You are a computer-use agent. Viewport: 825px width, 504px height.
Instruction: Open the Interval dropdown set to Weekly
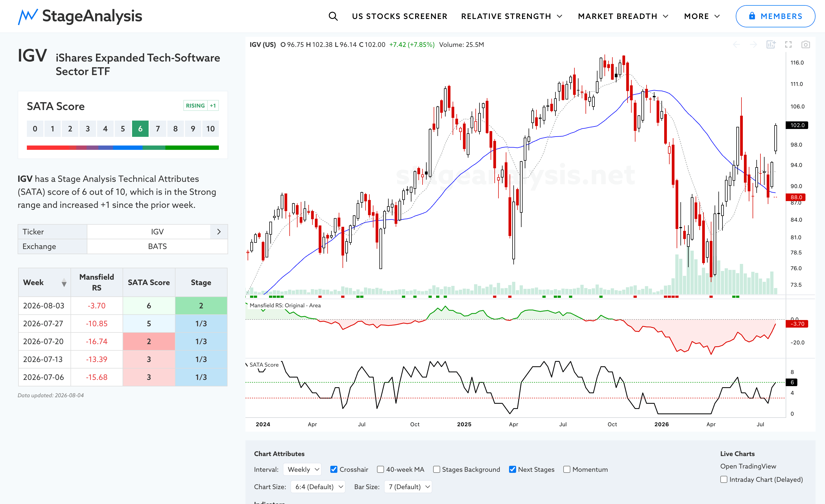tap(302, 469)
